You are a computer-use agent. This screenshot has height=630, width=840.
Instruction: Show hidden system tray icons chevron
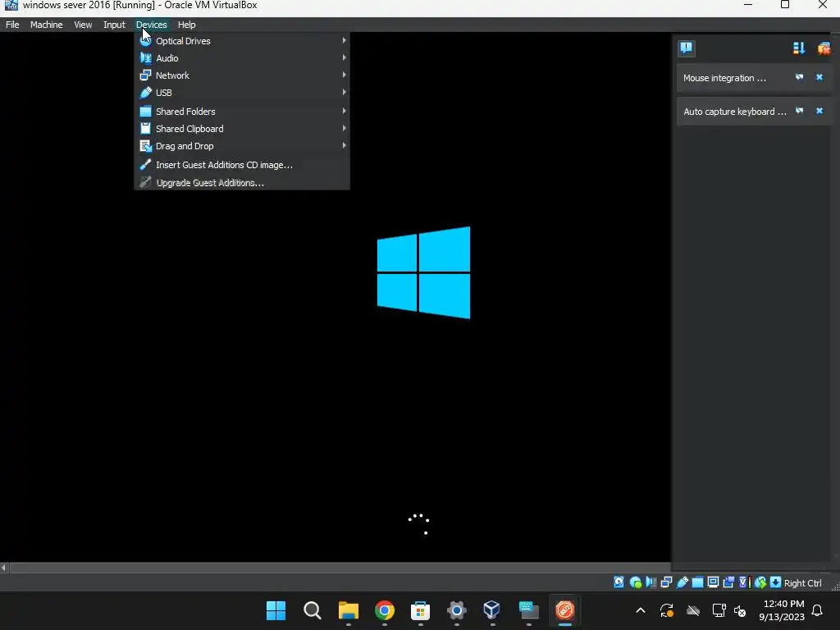coord(641,610)
